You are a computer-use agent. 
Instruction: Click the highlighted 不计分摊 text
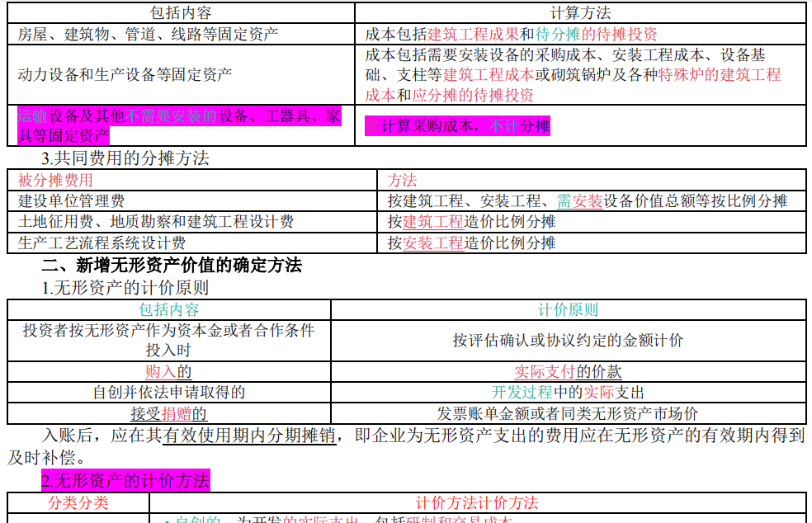point(521,127)
